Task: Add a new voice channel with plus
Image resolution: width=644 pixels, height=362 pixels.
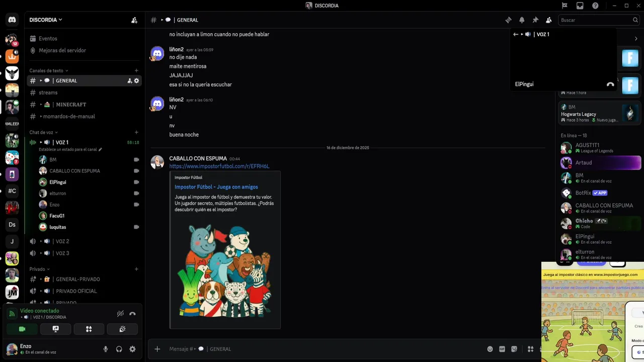Action: [x=136, y=132]
